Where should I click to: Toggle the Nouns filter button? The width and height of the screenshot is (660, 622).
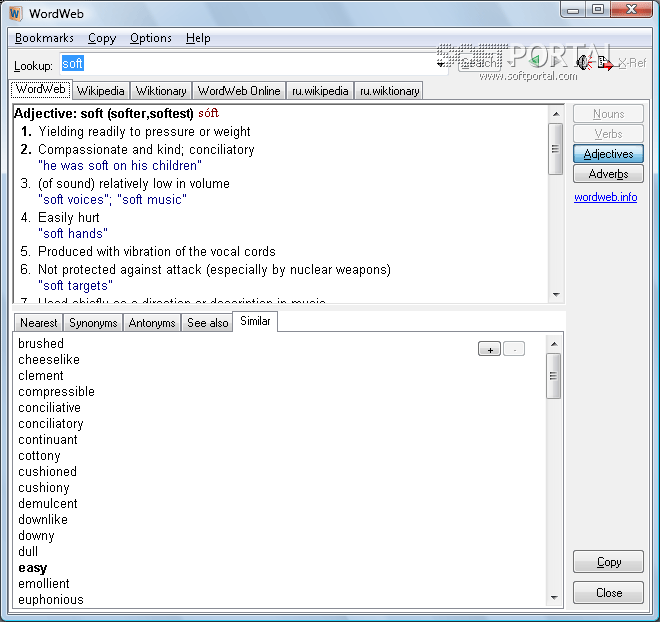click(x=608, y=114)
